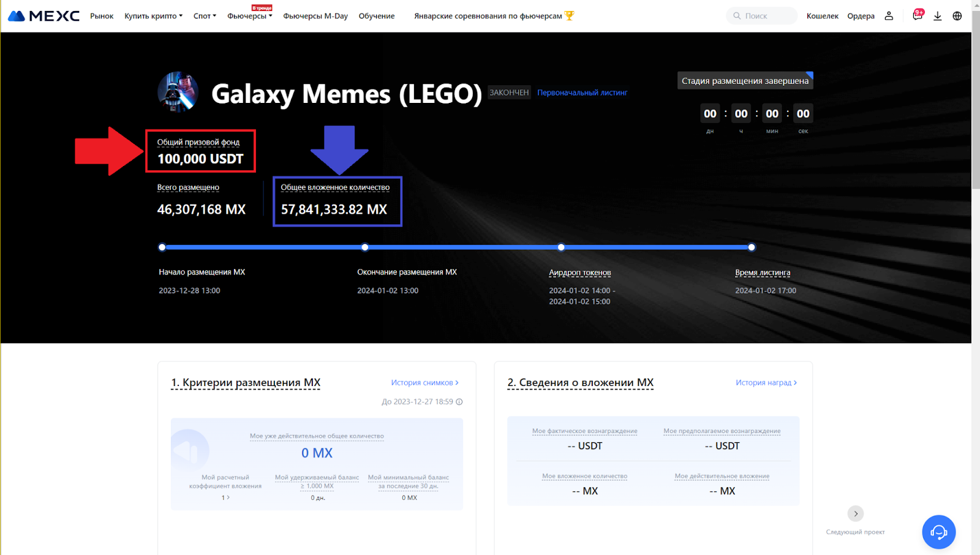Focus the Поиск search field

coord(762,16)
